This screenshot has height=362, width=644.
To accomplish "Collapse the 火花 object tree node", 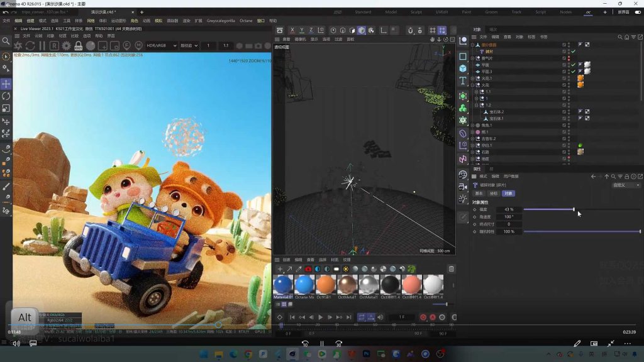I will [473, 85].
